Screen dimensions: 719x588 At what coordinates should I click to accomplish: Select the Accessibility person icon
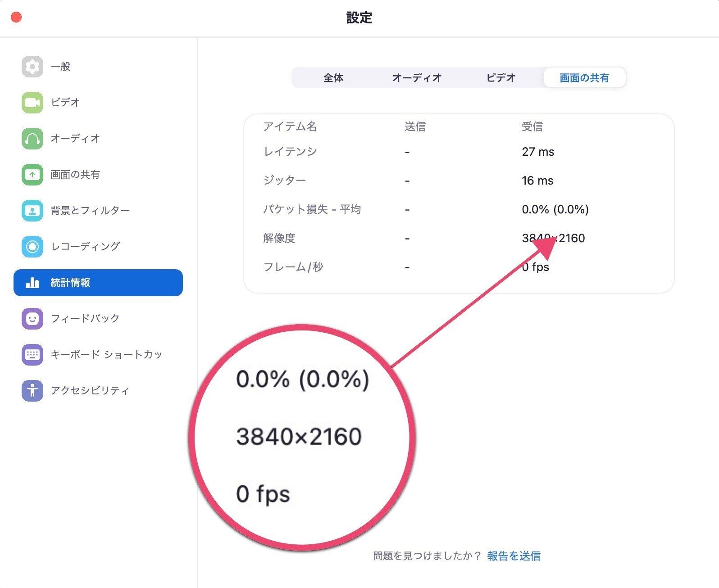[x=32, y=391]
